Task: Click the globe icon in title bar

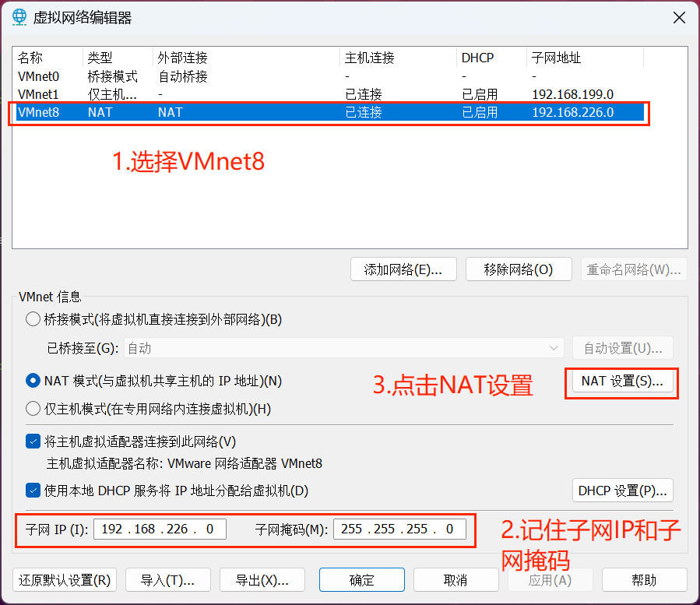Action: [x=19, y=17]
